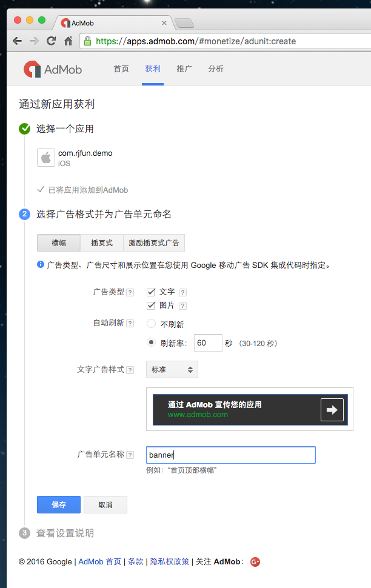This screenshot has height=588, width=371.
Task: Click the browser back arrow
Action: pyautogui.click(x=17, y=41)
